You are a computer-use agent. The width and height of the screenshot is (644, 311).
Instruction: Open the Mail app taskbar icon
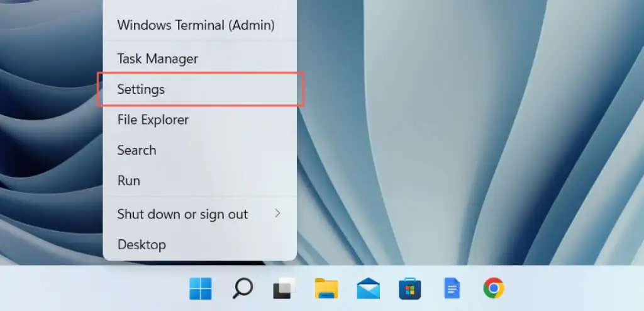[368, 289]
